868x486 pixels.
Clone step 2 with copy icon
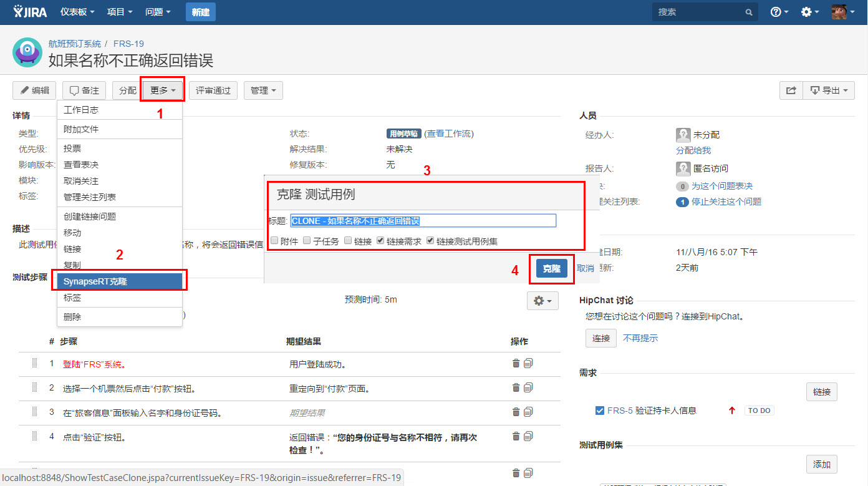pos(528,387)
